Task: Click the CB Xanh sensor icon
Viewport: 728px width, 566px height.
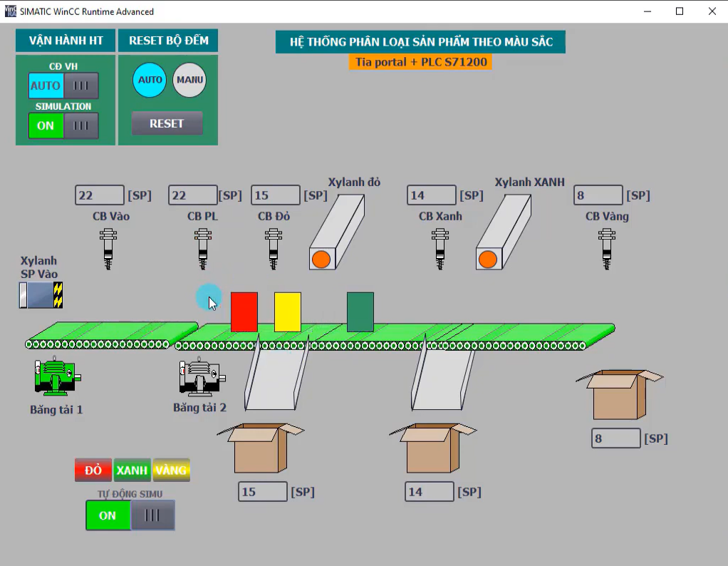Action: pyautogui.click(x=440, y=249)
